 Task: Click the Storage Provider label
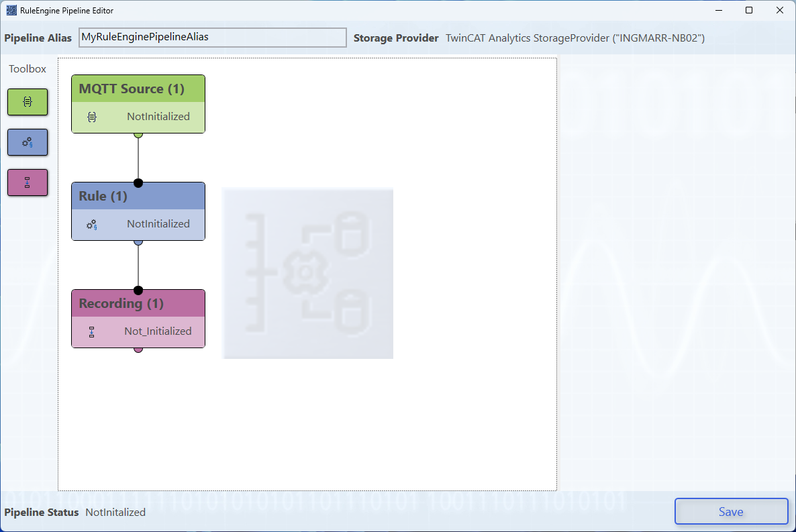point(396,38)
